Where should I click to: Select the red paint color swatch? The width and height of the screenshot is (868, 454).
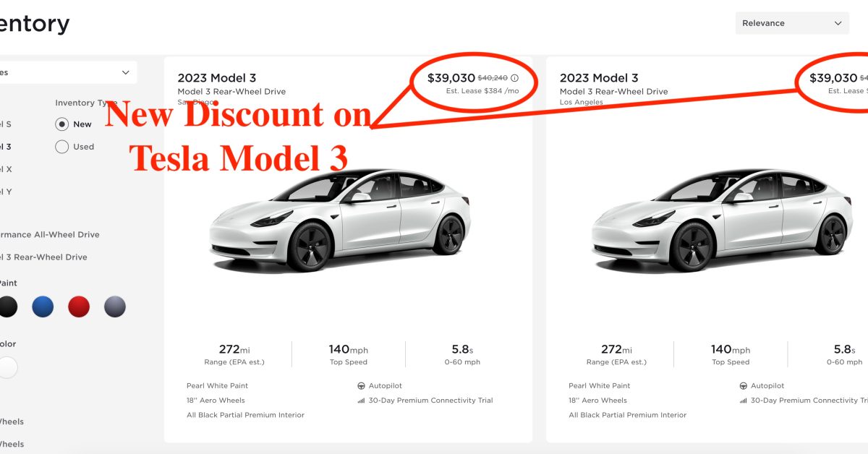coord(79,307)
